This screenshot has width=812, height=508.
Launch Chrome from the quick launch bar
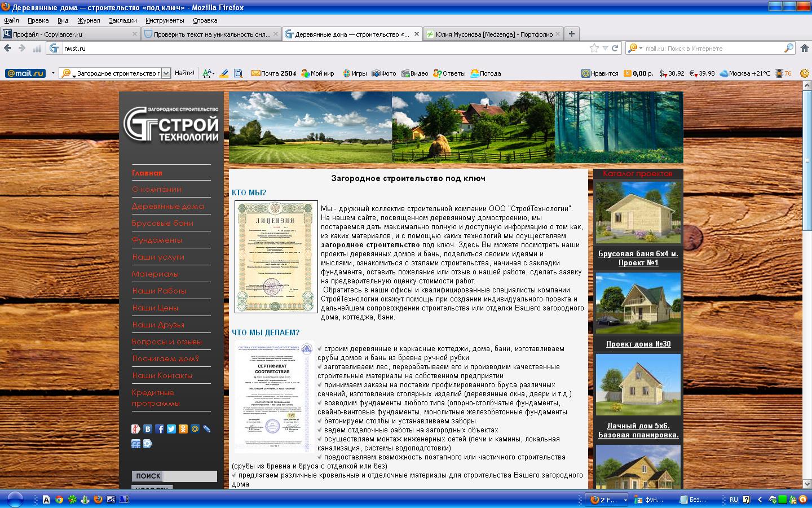pos(59,500)
